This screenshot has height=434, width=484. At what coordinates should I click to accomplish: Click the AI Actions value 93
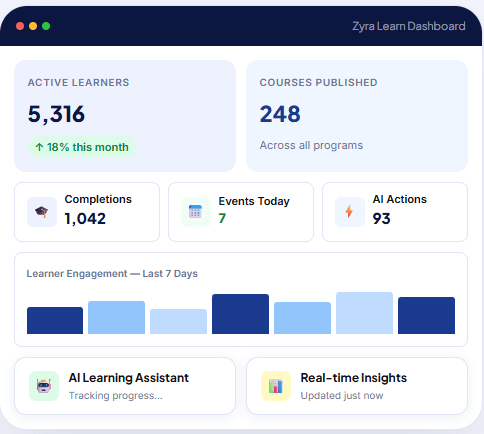pos(381,219)
